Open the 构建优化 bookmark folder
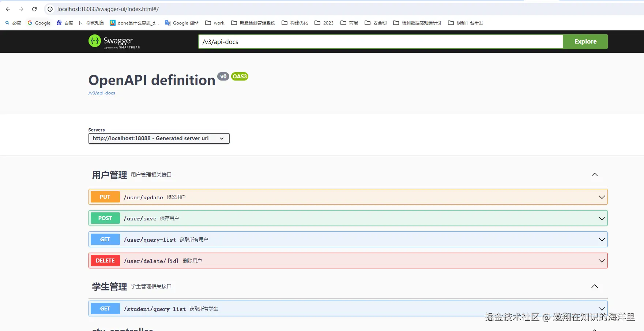Image resolution: width=644 pixels, height=331 pixels. [295, 23]
